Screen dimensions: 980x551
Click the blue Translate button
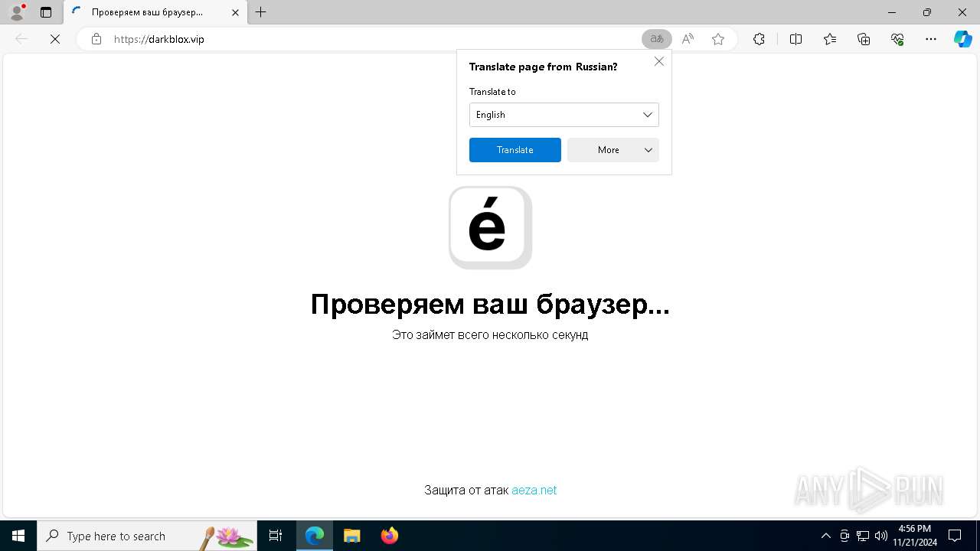tap(515, 150)
